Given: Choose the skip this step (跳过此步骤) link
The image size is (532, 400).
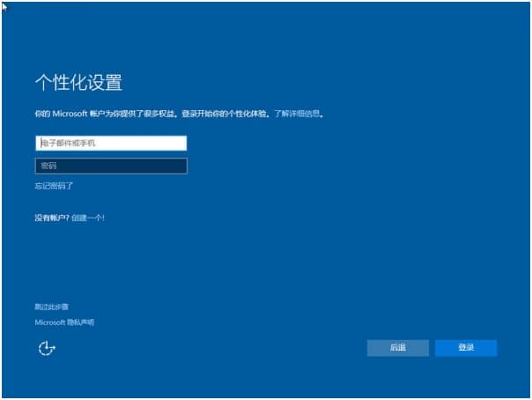Looking at the screenshot, I should point(52,307).
